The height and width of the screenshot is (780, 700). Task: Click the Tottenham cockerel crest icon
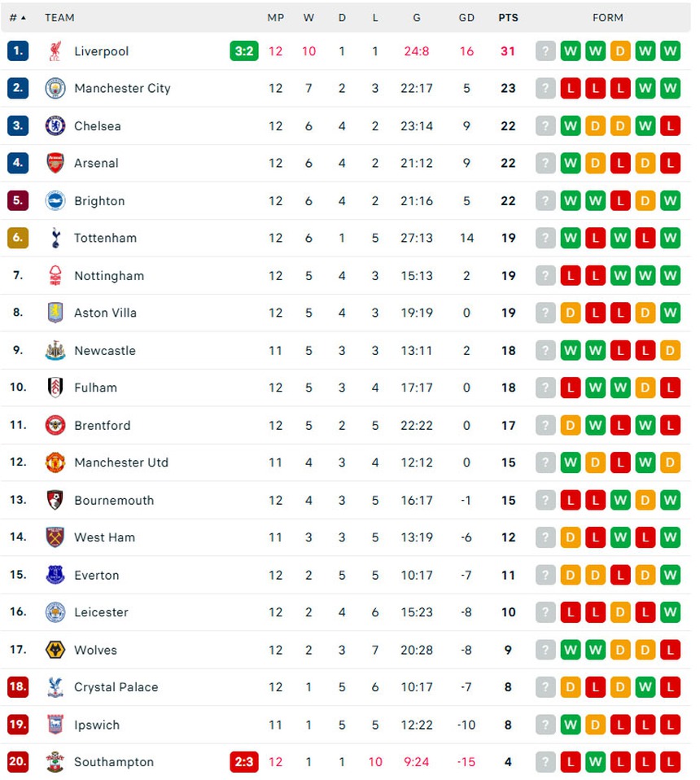point(55,239)
